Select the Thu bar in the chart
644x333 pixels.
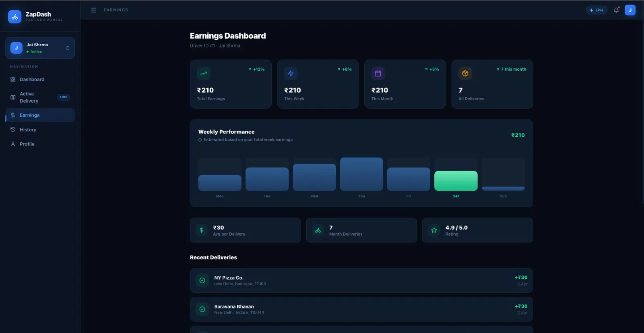(361, 174)
